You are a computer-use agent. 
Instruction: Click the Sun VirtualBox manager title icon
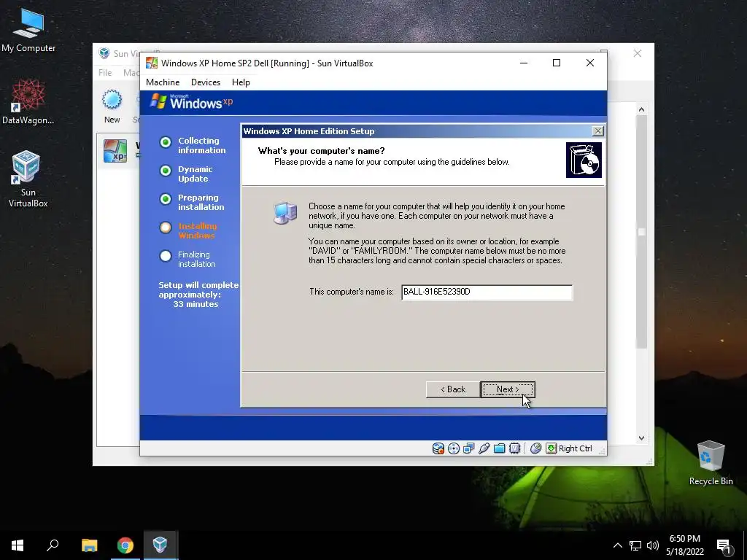click(104, 52)
